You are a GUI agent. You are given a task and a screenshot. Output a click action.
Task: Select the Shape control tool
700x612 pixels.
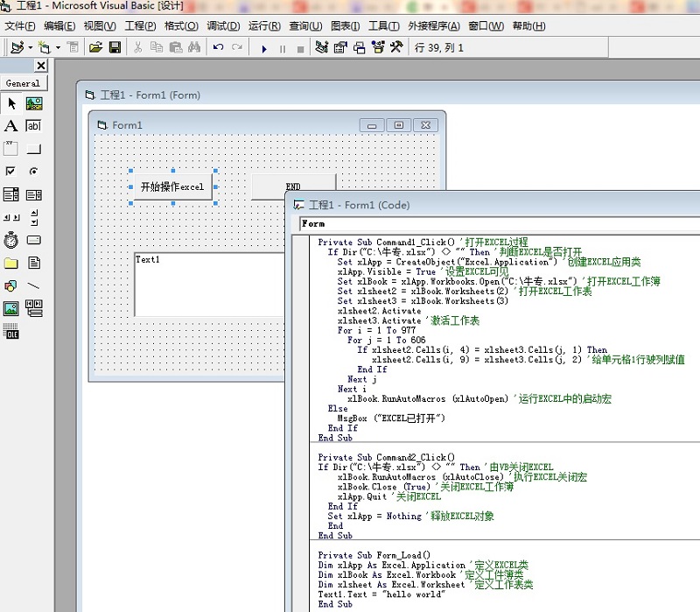(x=10, y=285)
